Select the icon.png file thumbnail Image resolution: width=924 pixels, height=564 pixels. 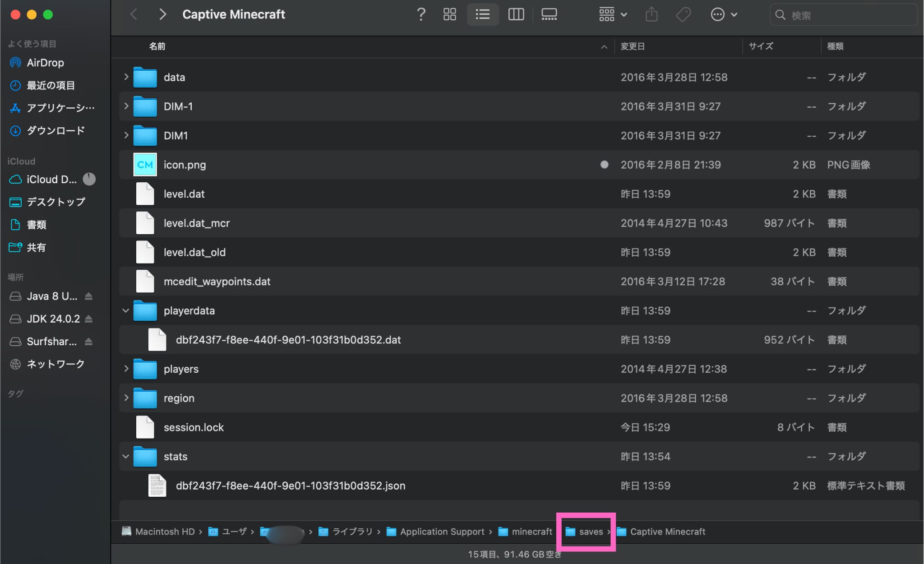click(145, 165)
